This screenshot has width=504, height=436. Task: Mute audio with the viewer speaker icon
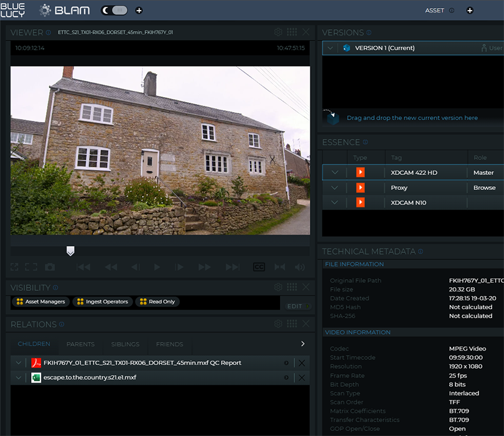pyautogui.click(x=301, y=267)
